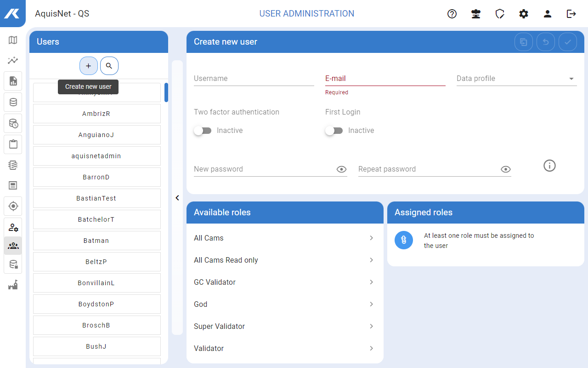This screenshot has width=588, height=368.
Task: Click the account profile icon in header
Action: coord(548,14)
